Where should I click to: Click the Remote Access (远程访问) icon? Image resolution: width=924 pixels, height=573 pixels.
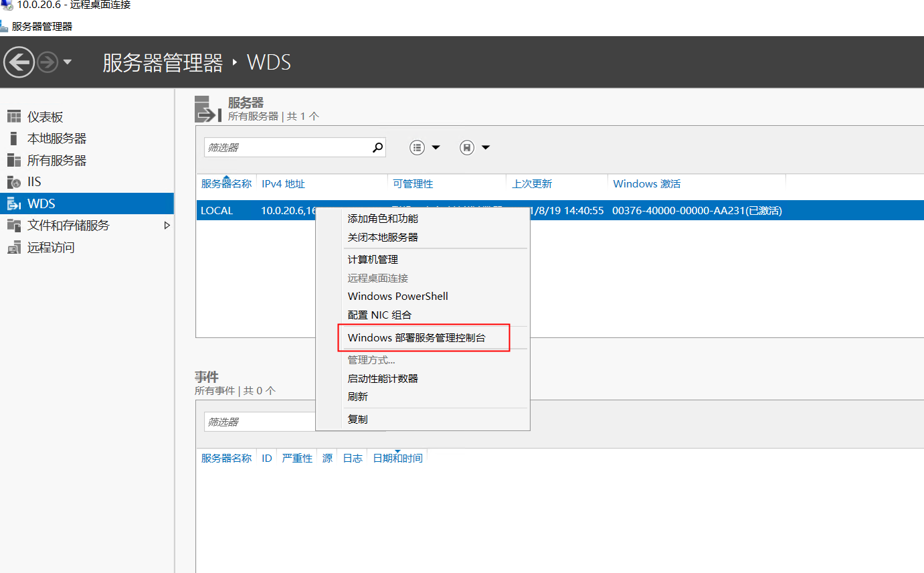(x=14, y=248)
